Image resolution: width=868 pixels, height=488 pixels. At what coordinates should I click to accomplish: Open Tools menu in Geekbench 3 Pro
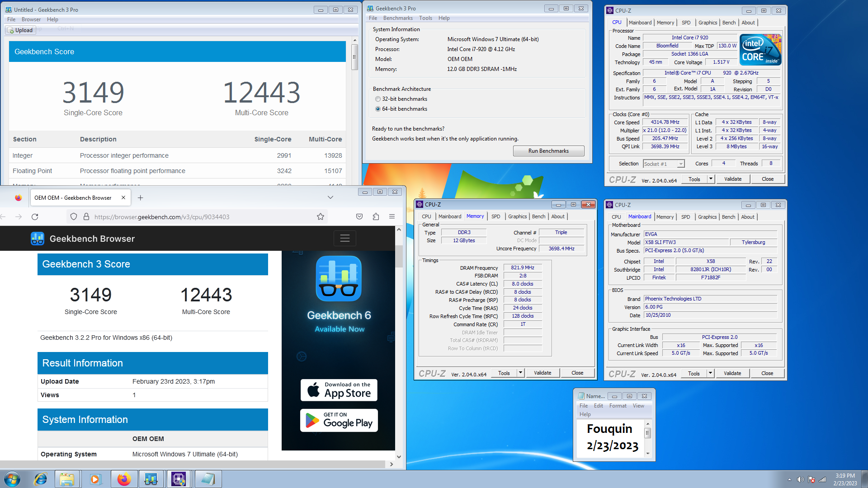click(425, 18)
